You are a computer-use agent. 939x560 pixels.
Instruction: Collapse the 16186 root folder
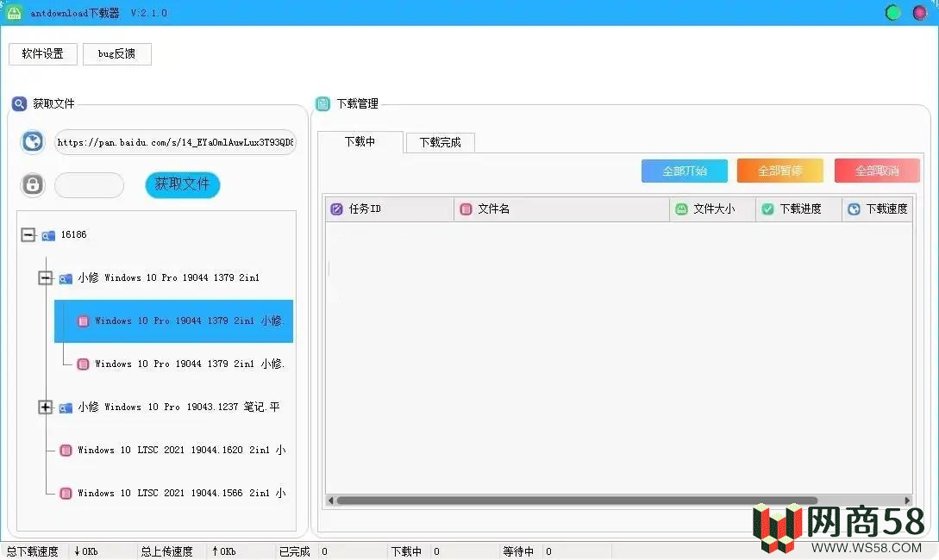[28, 234]
